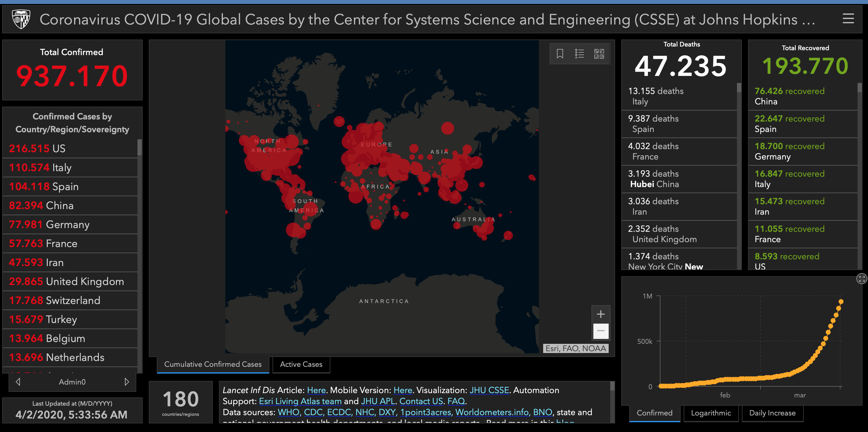Open the Esri Living Atlas team link
Viewport: 868px width, 432px height.
pos(300,401)
